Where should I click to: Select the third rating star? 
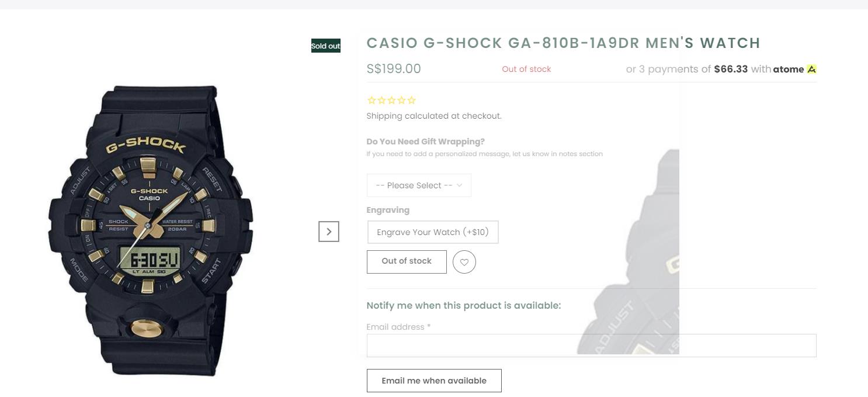[391, 101]
